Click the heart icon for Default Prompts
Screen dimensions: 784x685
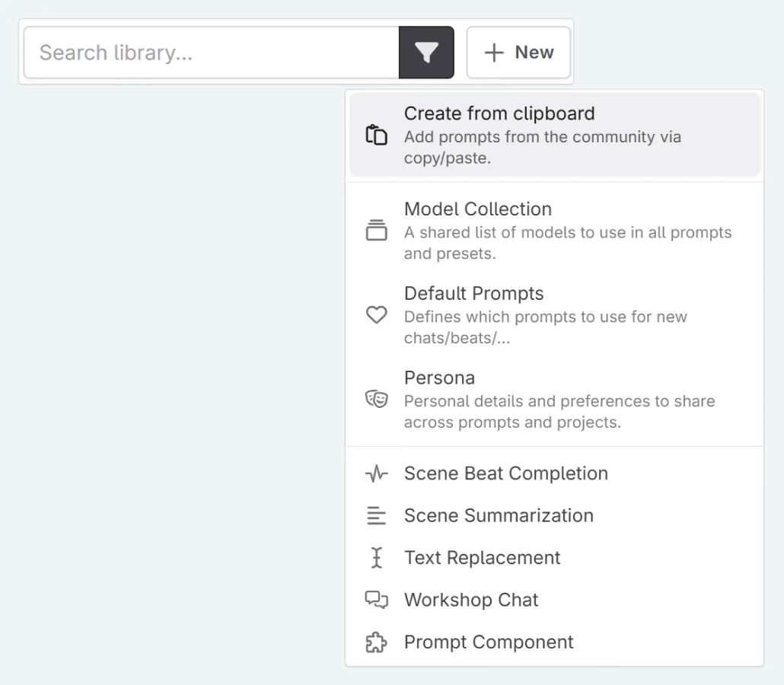377,315
